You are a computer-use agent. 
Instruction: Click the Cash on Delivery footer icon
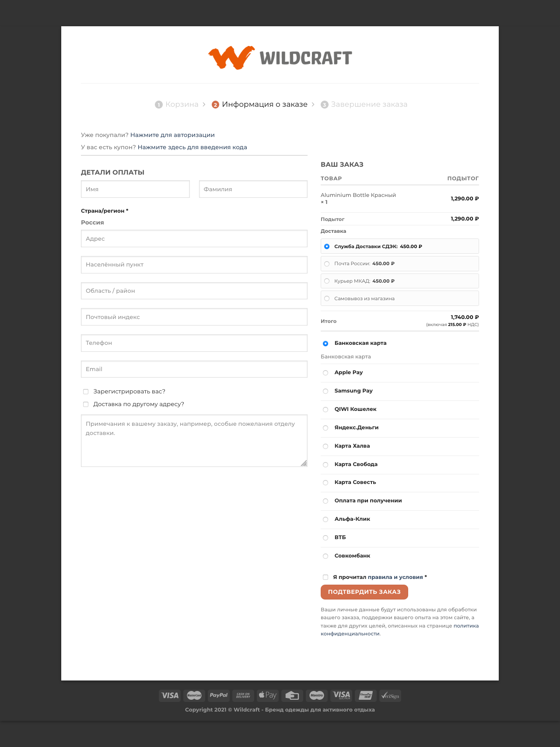click(x=243, y=695)
